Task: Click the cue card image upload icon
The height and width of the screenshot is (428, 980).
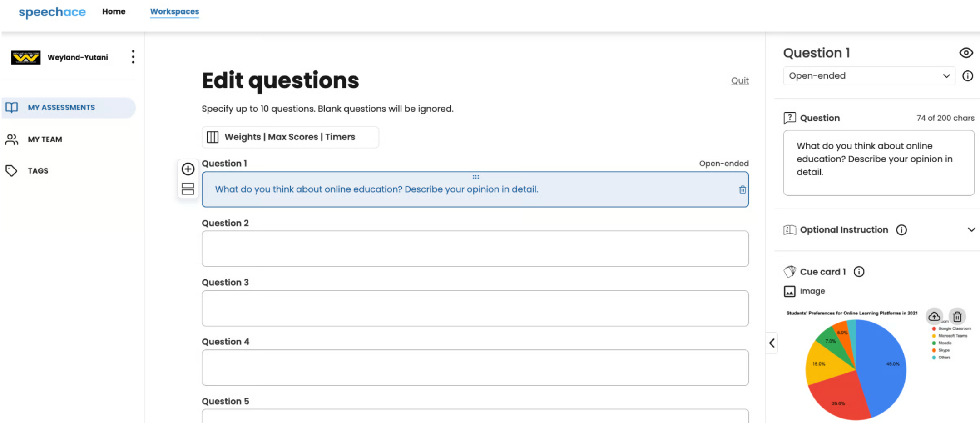Action: click(934, 316)
